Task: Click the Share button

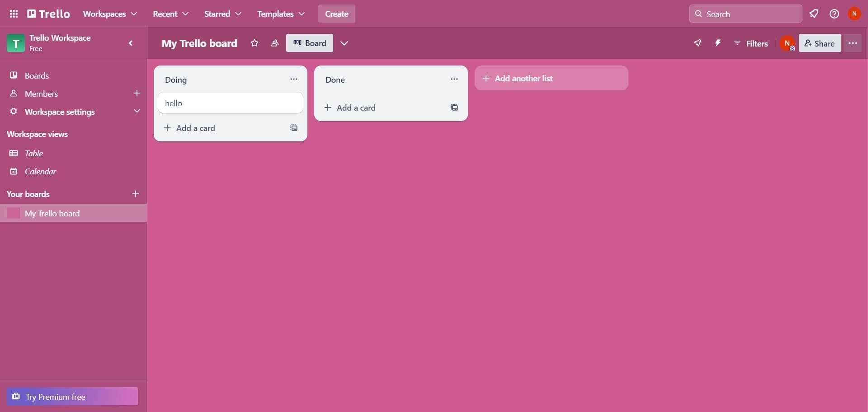Action: point(820,43)
